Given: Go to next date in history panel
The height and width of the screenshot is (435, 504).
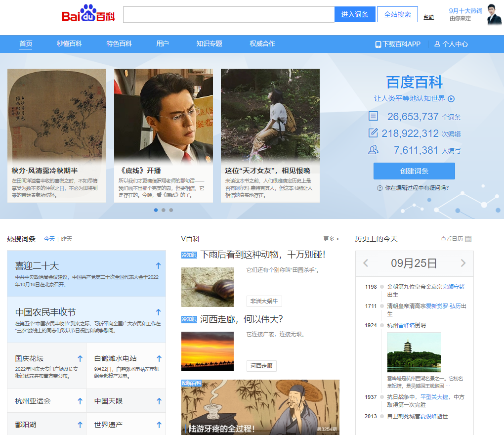Looking at the screenshot, I should point(463,263).
